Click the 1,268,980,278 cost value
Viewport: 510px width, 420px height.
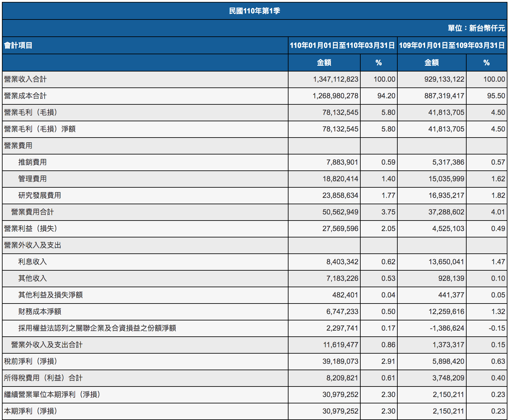[335, 96]
